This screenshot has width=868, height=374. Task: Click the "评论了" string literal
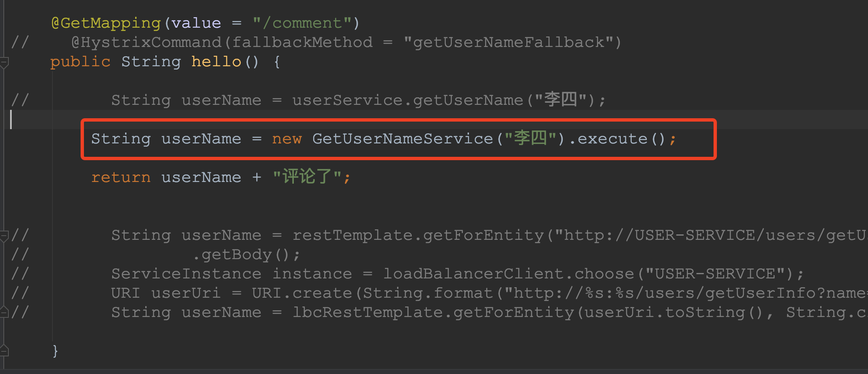tap(307, 177)
